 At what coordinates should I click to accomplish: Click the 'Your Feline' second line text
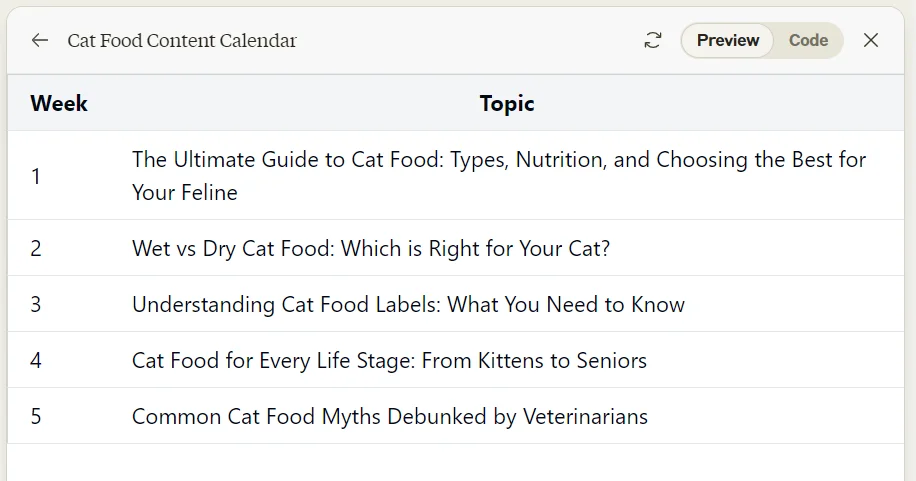(185, 192)
